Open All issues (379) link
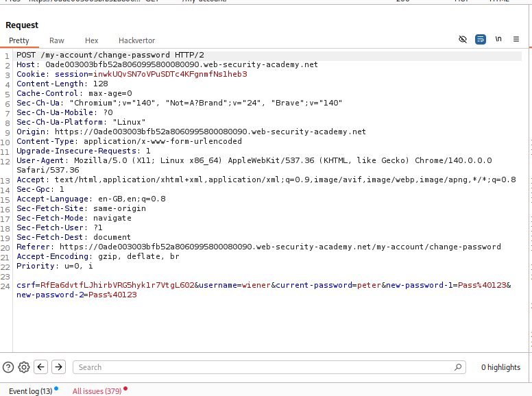This screenshot has width=532, height=396. pos(97,391)
